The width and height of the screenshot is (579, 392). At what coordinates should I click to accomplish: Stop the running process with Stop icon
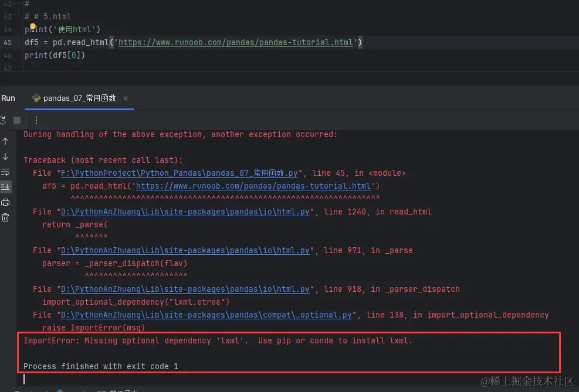tap(17, 120)
